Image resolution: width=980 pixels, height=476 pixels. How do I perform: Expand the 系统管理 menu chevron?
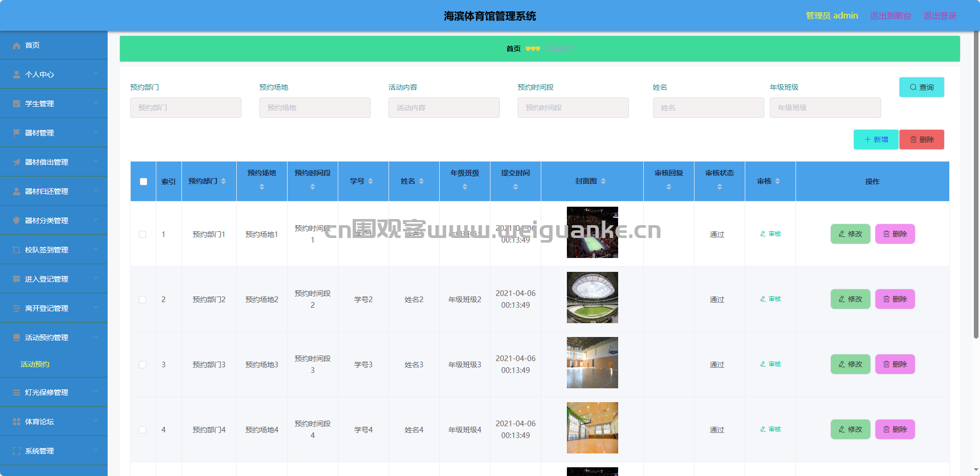coord(95,450)
